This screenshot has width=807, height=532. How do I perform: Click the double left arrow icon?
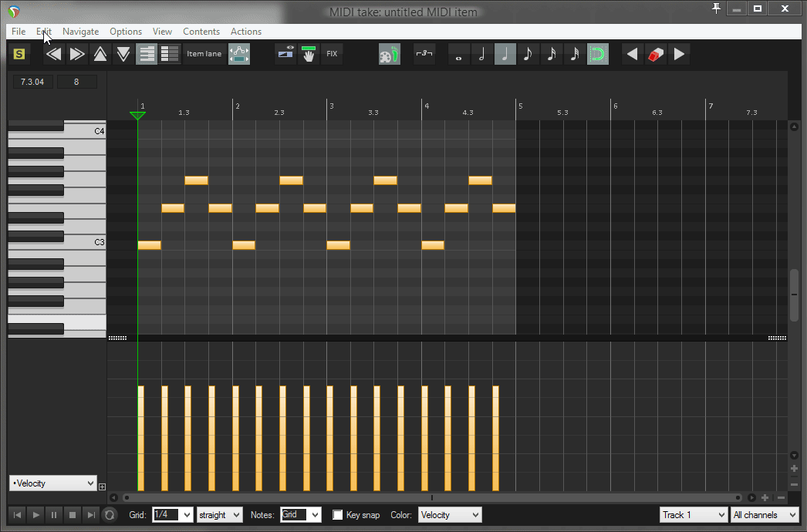(53, 54)
